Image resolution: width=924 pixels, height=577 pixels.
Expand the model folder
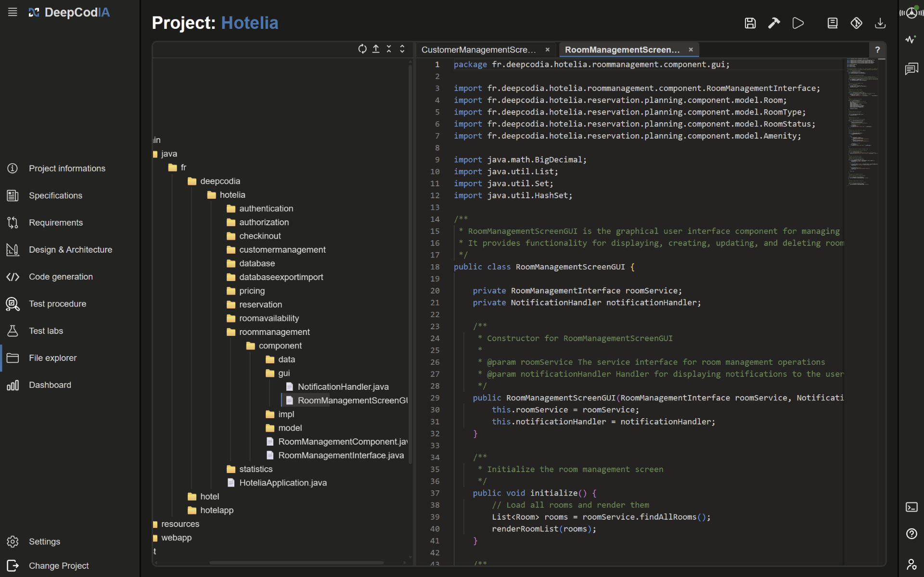tap(284, 428)
